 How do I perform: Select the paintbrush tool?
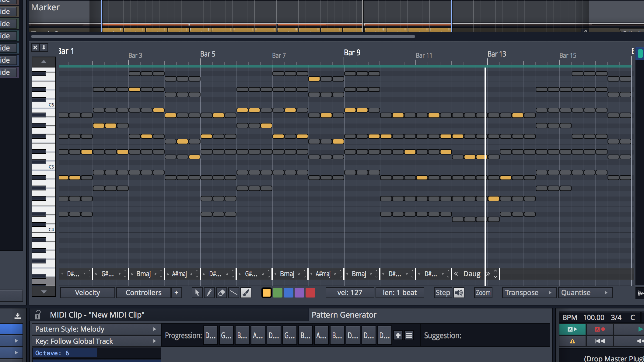pos(246,293)
